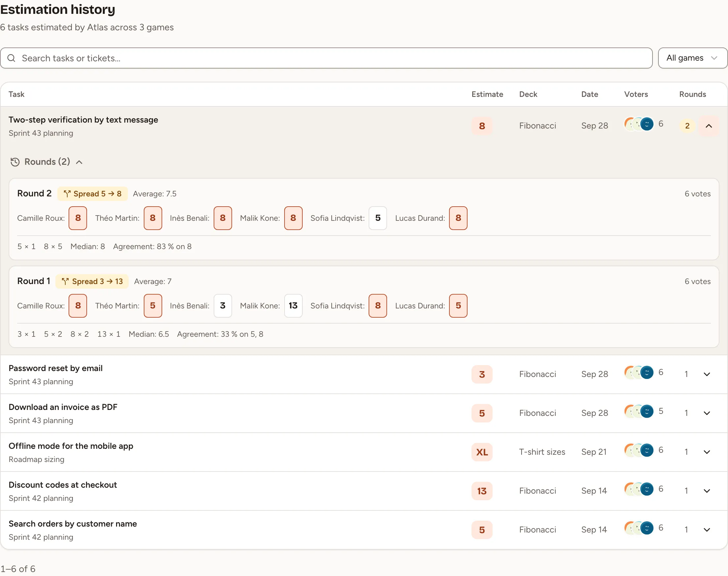The height and width of the screenshot is (576, 728).
Task: Expand the Password reset by email row
Action: coord(707,374)
